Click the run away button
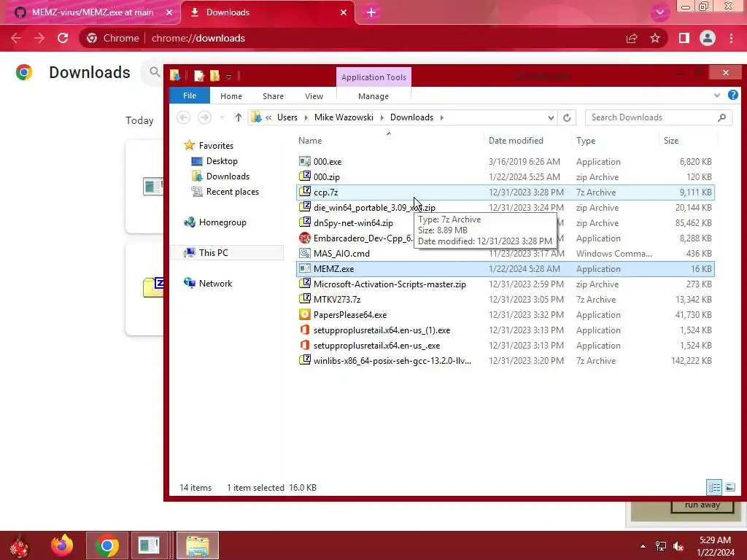 click(x=702, y=505)
